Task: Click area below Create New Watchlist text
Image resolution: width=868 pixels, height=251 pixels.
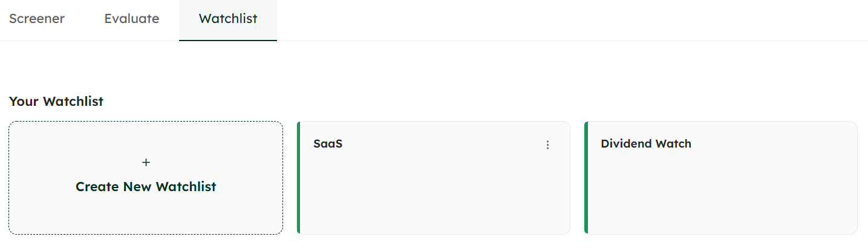Action: tap(146, 215)
